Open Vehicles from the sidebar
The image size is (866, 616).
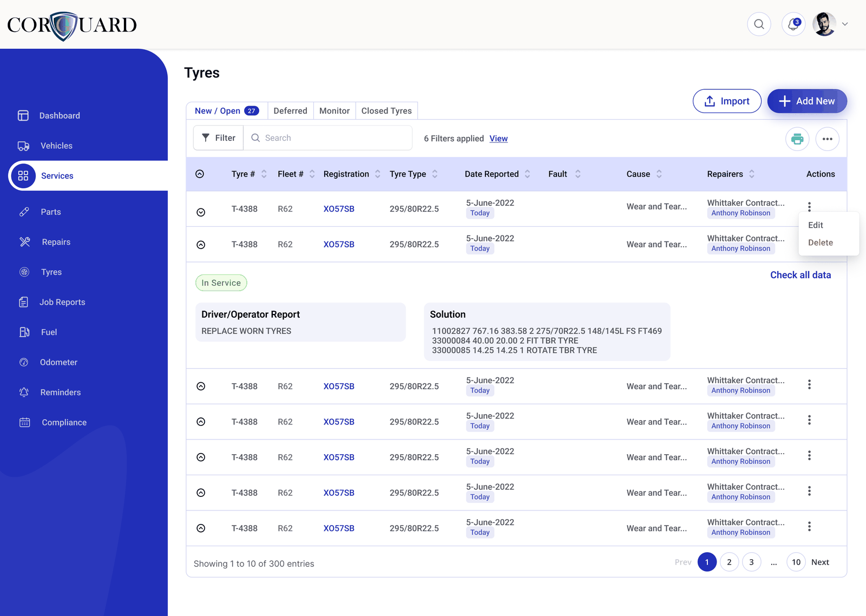56,146
